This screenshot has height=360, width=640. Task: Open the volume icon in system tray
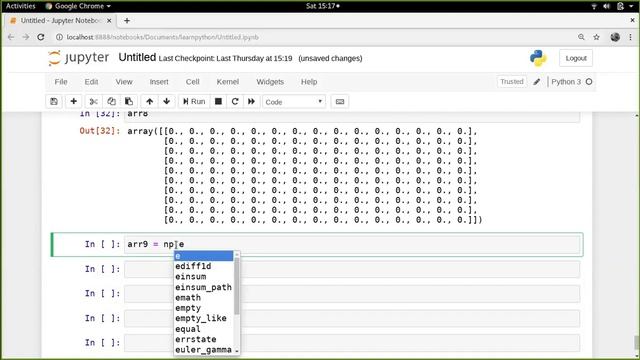pos(607,6)
